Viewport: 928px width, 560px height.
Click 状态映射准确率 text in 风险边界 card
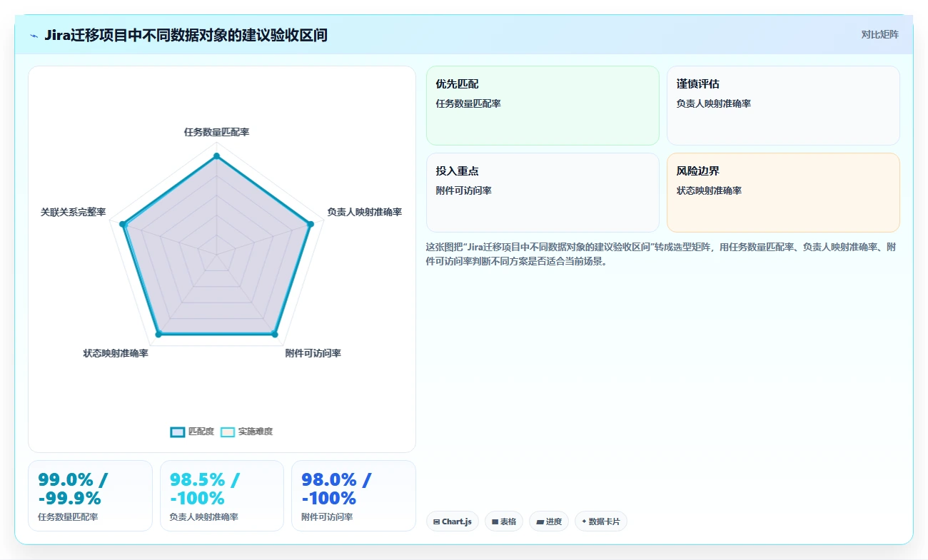click(x=710, y=190)
